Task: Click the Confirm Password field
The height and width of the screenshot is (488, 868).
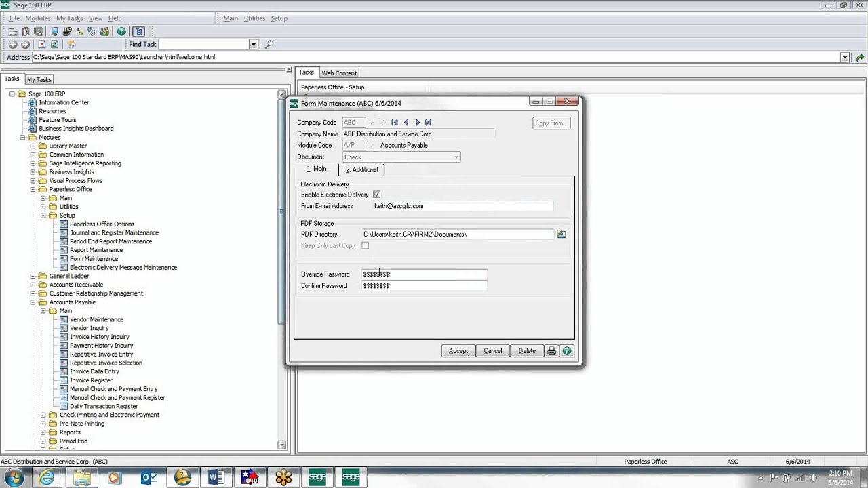Action: [424, 286]
